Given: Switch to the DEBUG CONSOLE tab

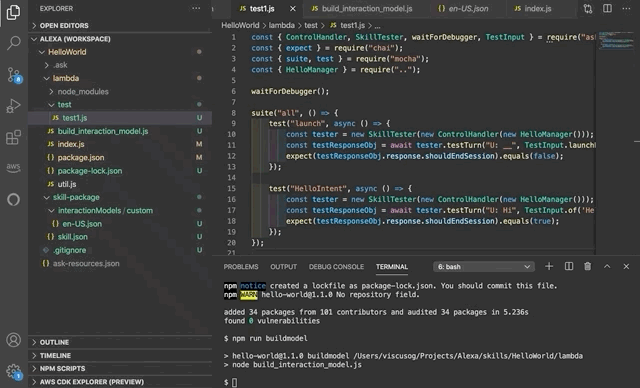Looking at the screenshot, I should click(x=336, y=267).
